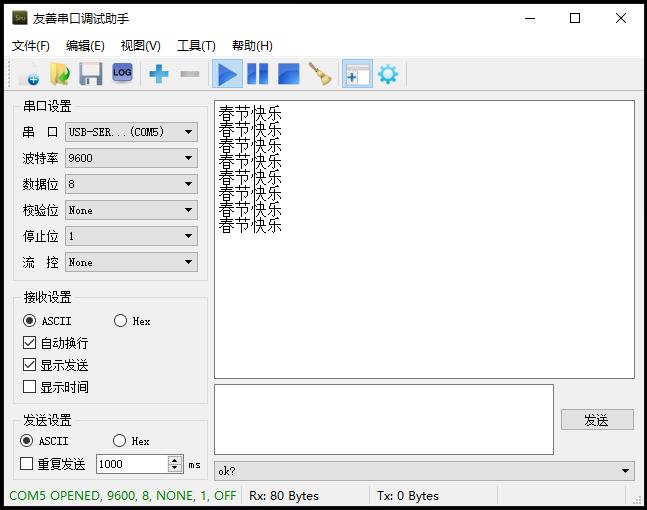Image resolution: width=647 pixels, height=510 pixels.
Task: Toggle the LOG recording icon
Action: click(122, 73)
